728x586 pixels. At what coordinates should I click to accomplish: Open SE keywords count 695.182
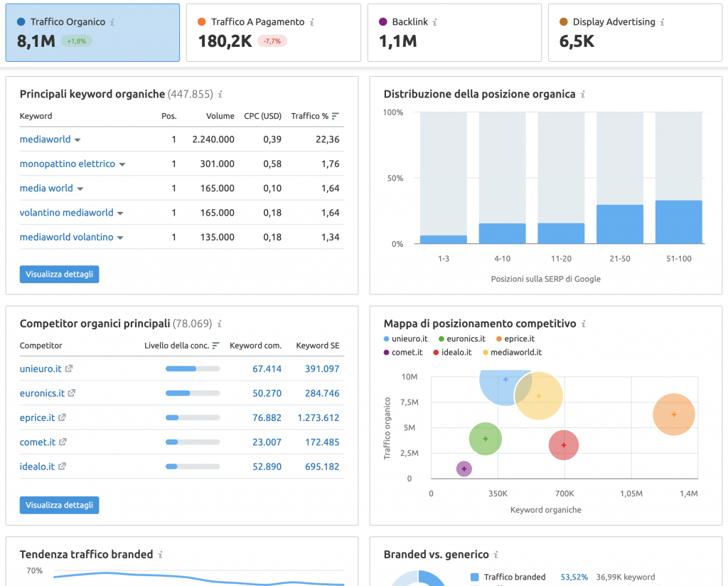322,467
